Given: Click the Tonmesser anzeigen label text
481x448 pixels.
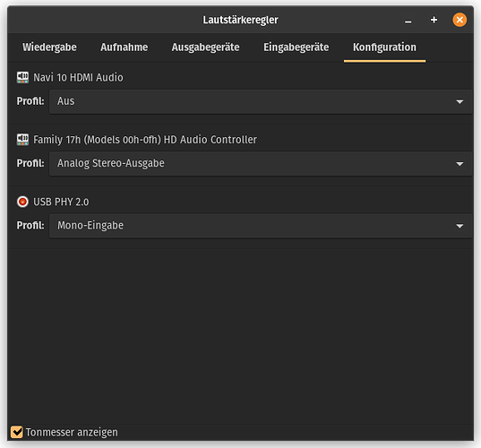Looking at the screenshot, I should click(72, 432).
